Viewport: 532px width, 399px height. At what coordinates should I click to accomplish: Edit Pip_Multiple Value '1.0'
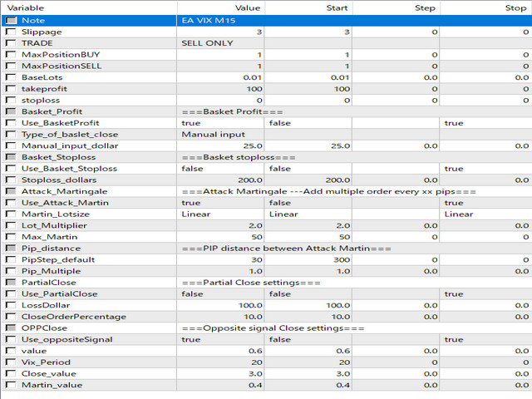coord(220,271)
